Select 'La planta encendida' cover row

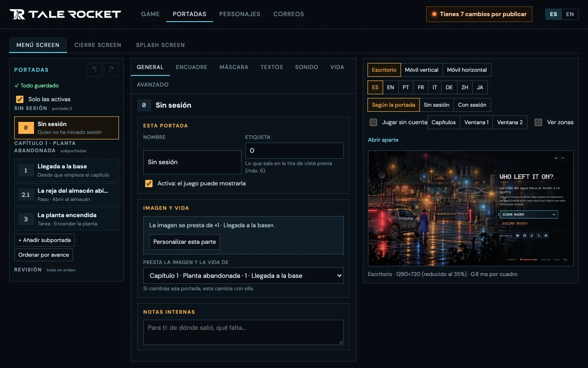(x=67, y=219)
